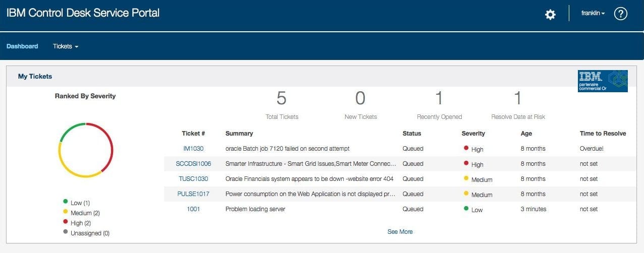The height and width of the screenshot is (253, 644).
Task: Click the Severity column header
Action: [x=473, y=134]
